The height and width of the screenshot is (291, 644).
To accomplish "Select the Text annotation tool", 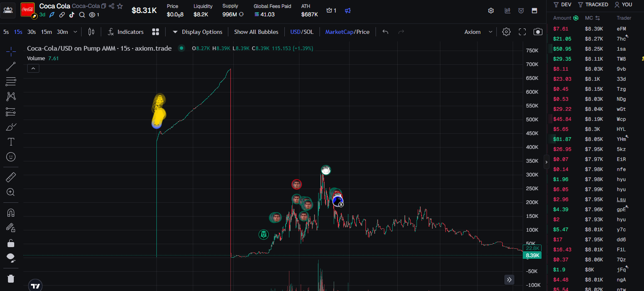I will click(11, 142).
